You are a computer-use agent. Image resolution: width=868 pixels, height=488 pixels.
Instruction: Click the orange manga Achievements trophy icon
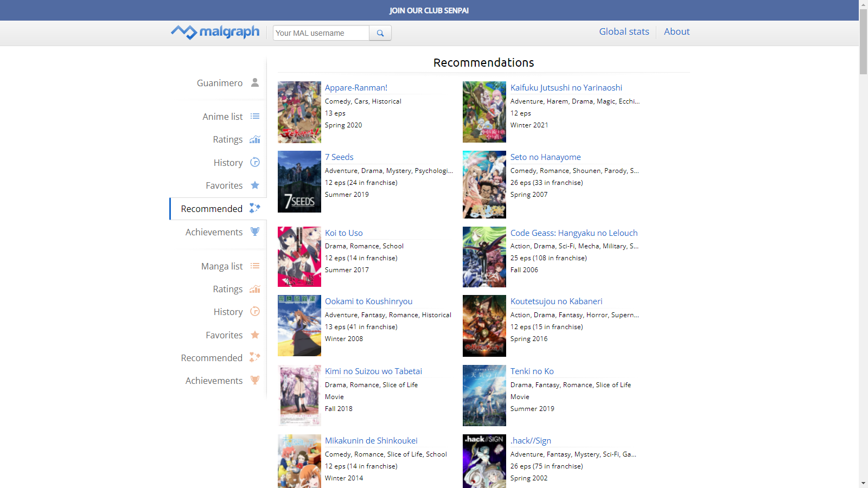255,380
